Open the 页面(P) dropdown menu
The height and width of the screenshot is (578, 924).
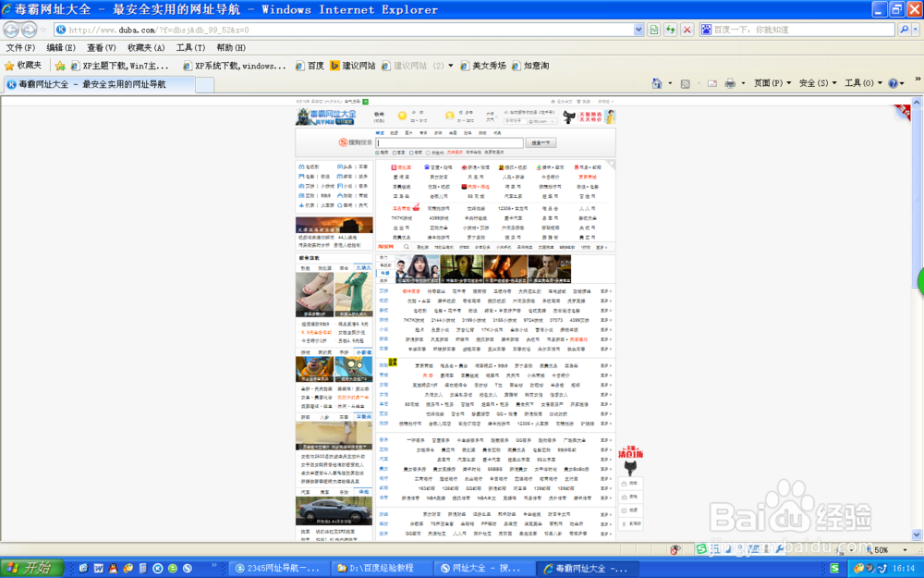coord(772,83)
